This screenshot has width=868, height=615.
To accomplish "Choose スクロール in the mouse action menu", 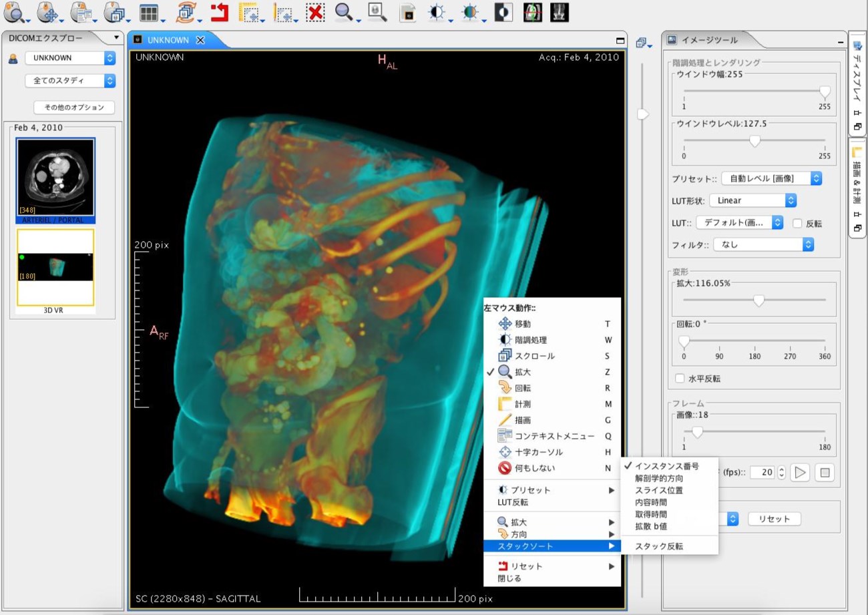I will pos(552,356).
